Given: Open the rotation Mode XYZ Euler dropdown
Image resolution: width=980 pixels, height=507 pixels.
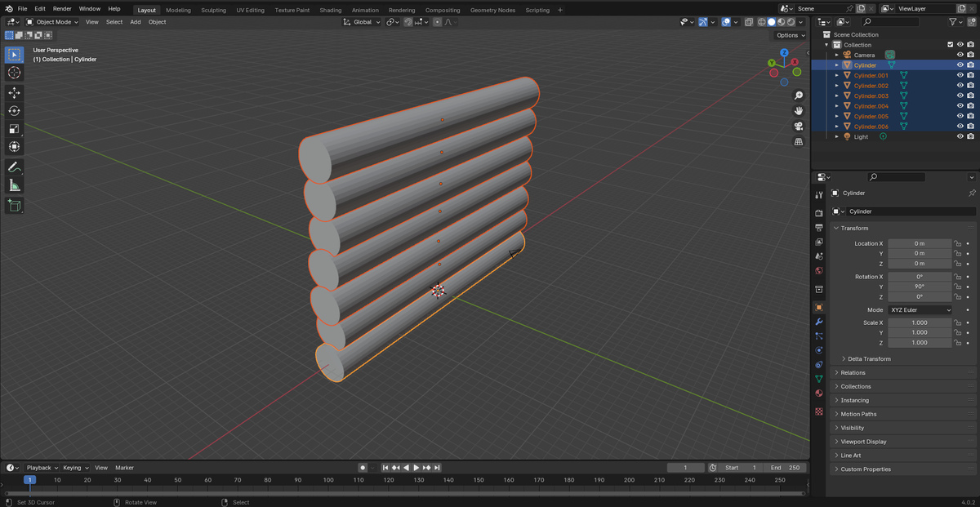Looking at the screenshot, I should 920,310.
